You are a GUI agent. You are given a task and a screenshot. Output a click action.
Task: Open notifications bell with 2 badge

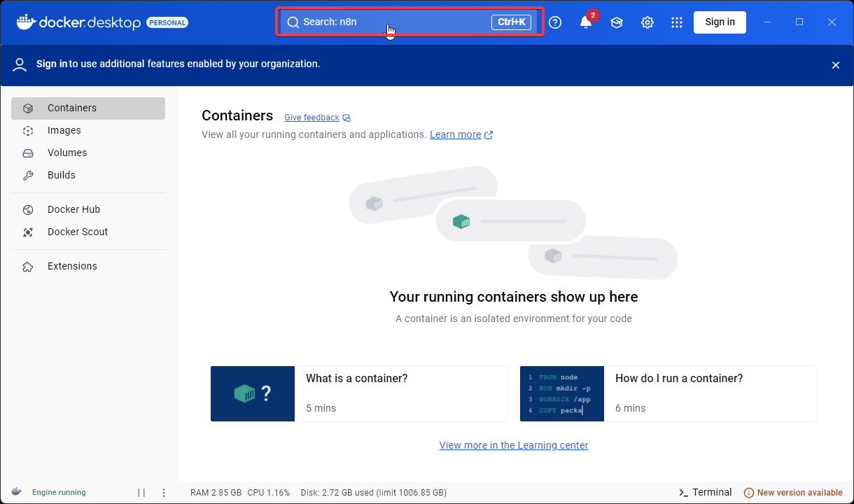(587, 22)
